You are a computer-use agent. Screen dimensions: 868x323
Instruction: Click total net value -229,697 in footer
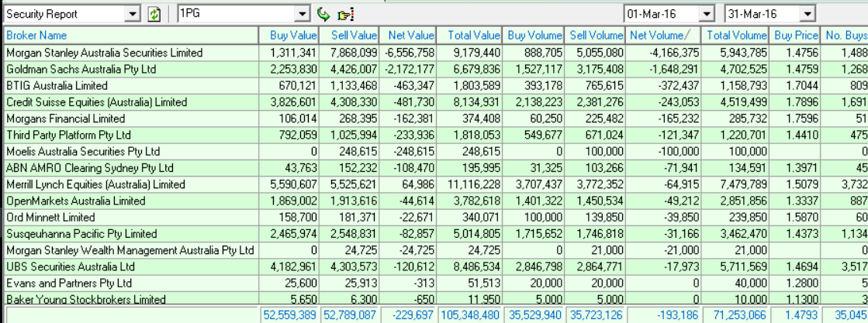click(x=414, y=315)
